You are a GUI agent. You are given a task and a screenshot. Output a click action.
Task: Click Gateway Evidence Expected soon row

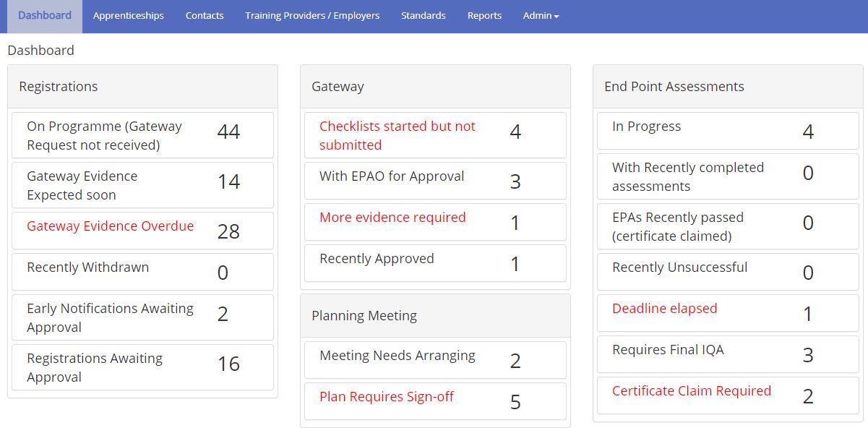click(142, 185)
